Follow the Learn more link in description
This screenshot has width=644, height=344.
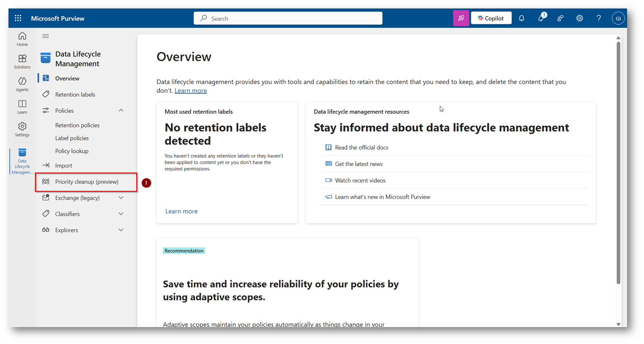tap(191, 91)
